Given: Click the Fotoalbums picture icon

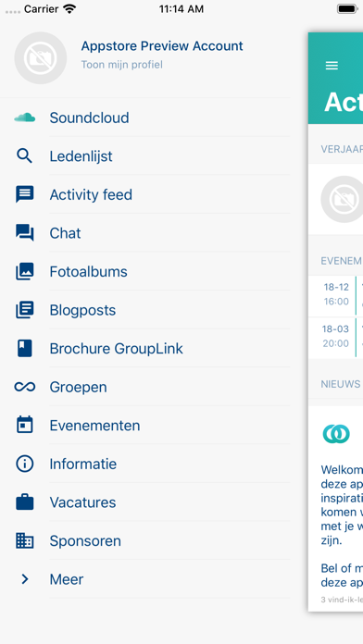Looking at the screenshot, I should point(25,271).
